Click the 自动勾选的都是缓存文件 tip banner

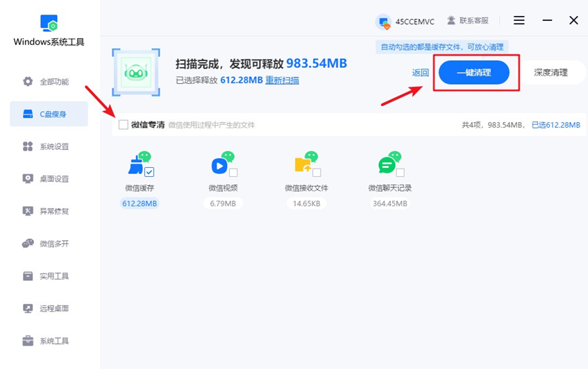pos(442,47)
